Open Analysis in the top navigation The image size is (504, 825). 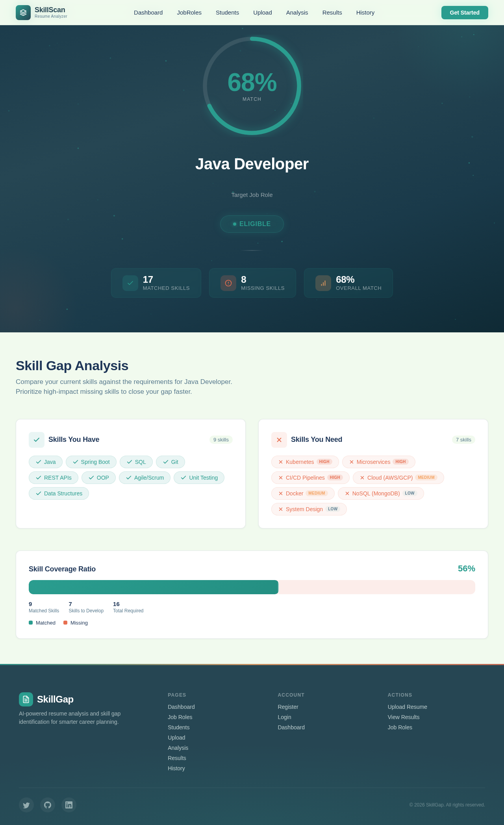tap(297, 13)
